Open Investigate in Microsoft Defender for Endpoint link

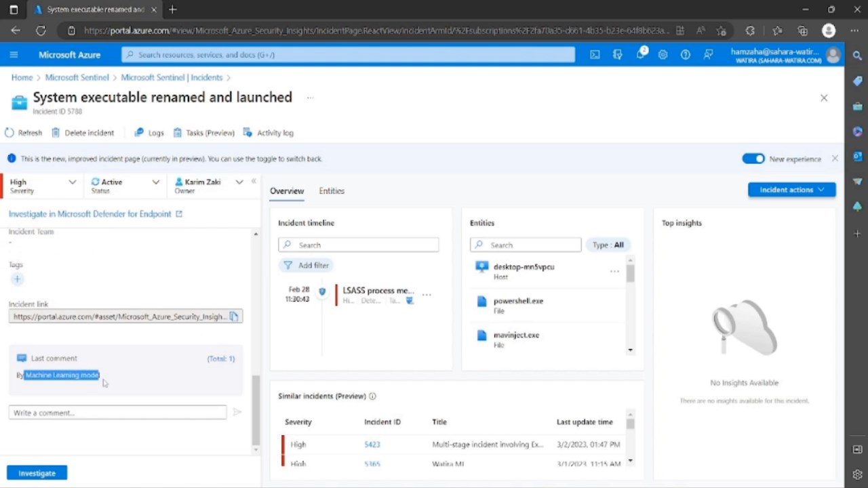[x=96, y=214]
